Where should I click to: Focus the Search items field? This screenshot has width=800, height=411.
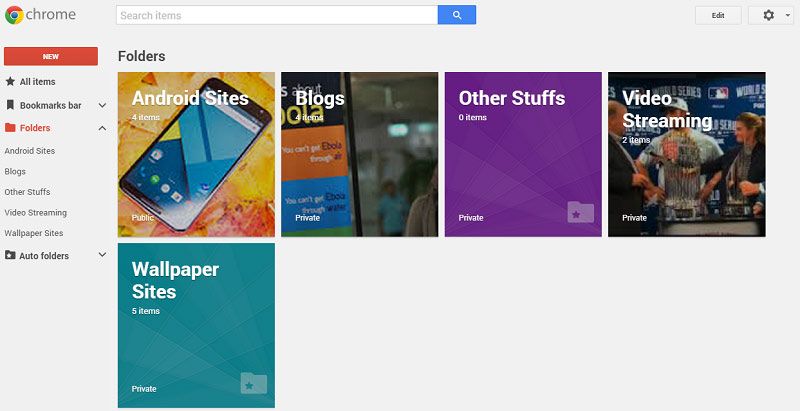(x=277, y=15)
